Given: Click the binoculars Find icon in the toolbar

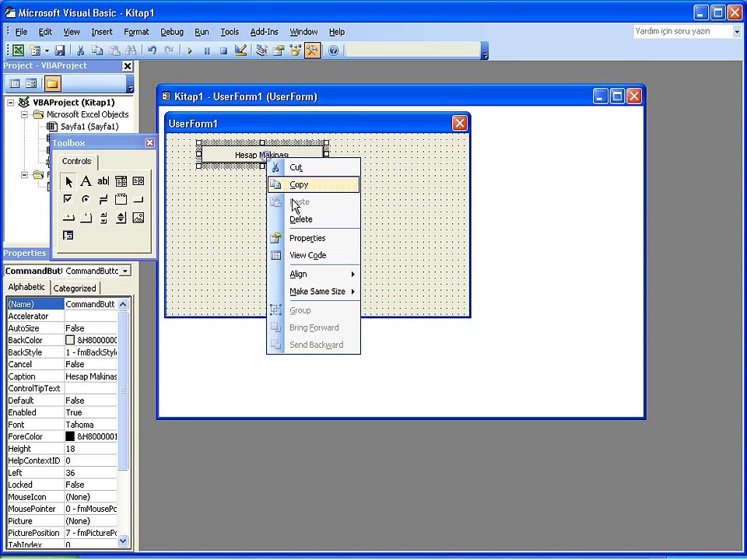Looking at the screenshot, I should tap(131, 50).
